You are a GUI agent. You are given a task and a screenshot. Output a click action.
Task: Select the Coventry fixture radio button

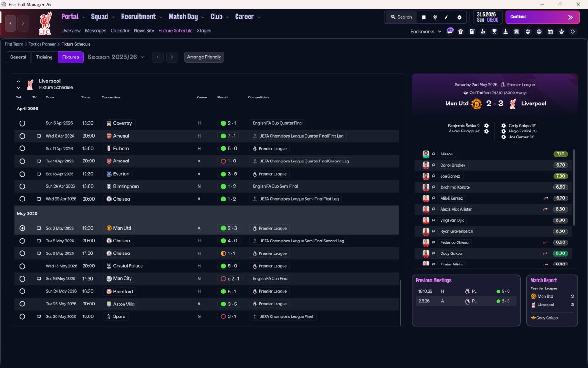pos(23,123)
